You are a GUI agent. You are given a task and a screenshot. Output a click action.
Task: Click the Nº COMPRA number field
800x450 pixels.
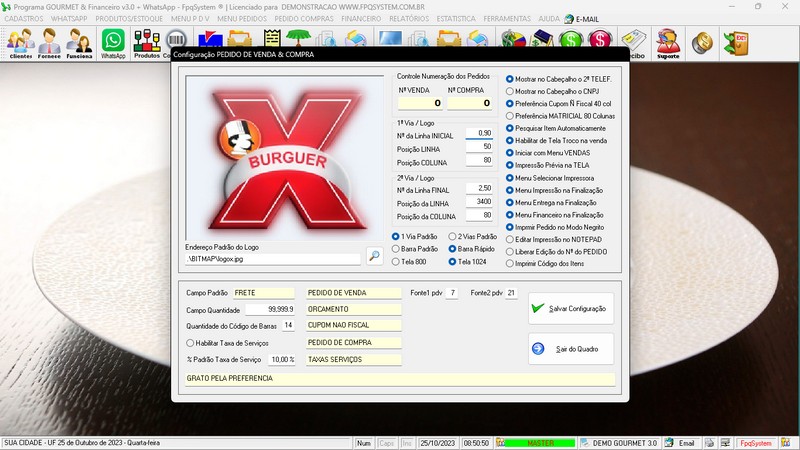click(469, 103)
